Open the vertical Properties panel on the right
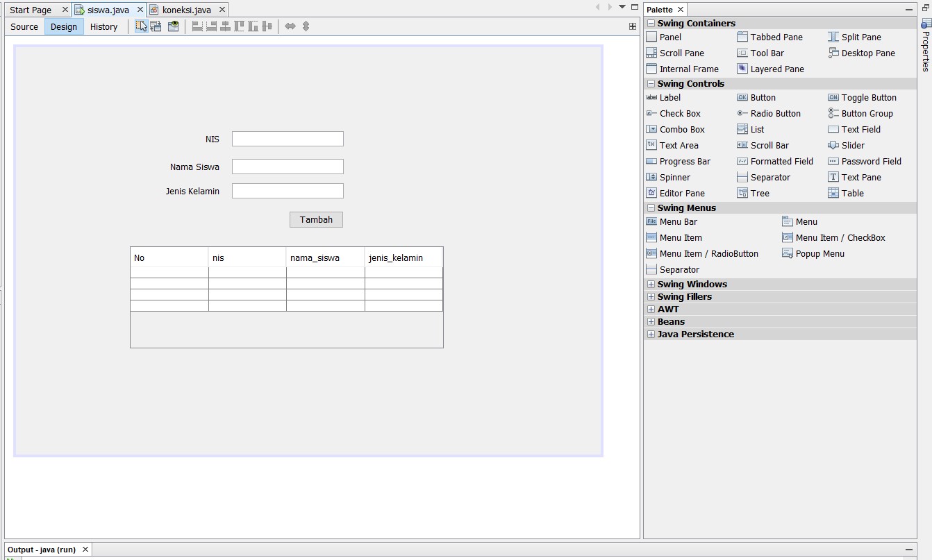This screenshot has width=932, height=560. (x=926, y=49)
